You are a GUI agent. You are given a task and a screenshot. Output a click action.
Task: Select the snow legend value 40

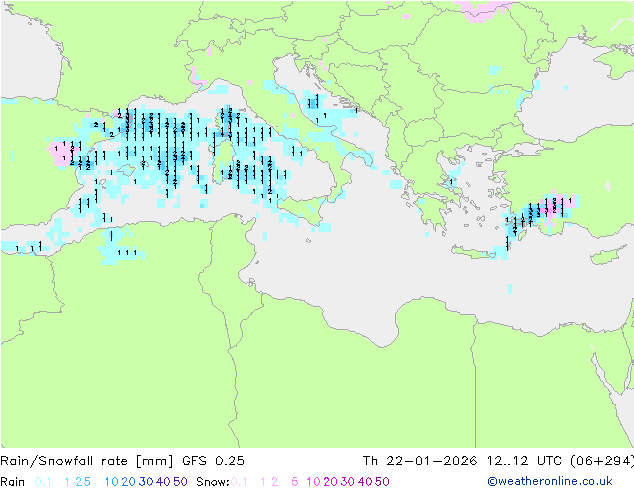click(x=365, y=482)
